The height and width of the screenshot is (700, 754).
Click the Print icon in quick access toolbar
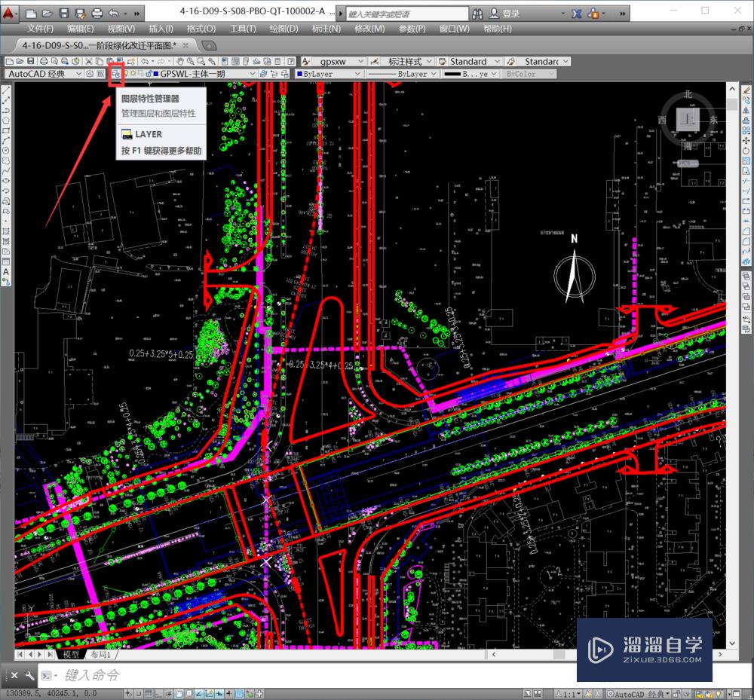(97, 13)
